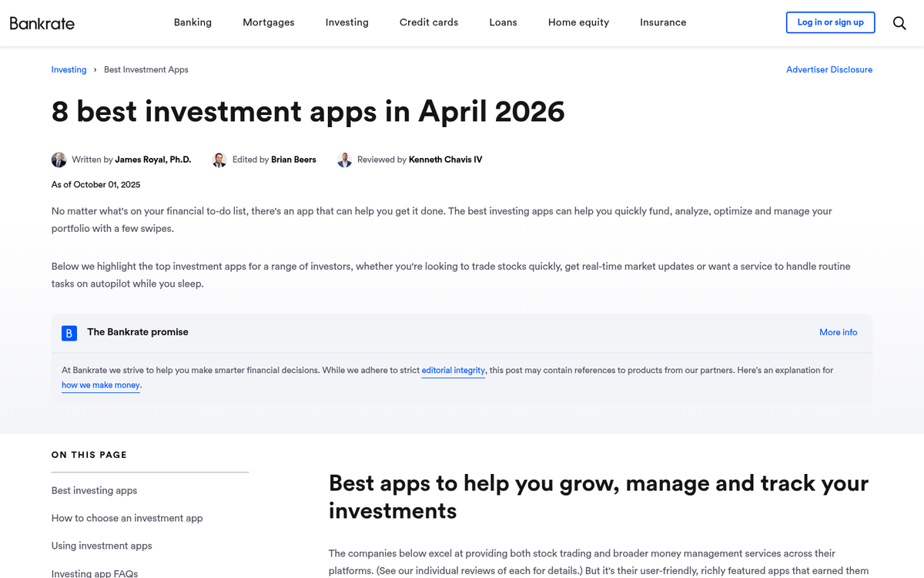Open the Loans navigation menu
Viewport: 924px width, 578px height.
coord(503,22)
